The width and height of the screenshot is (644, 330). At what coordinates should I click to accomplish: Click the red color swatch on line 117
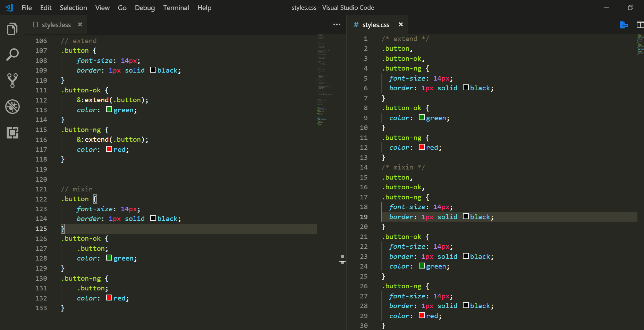pos(109,149)
